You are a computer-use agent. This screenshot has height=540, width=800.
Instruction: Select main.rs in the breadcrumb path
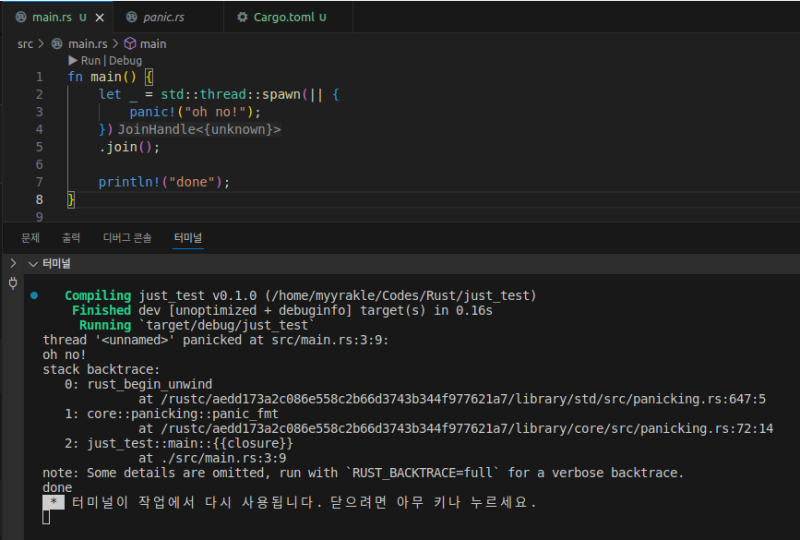(87, 44)
